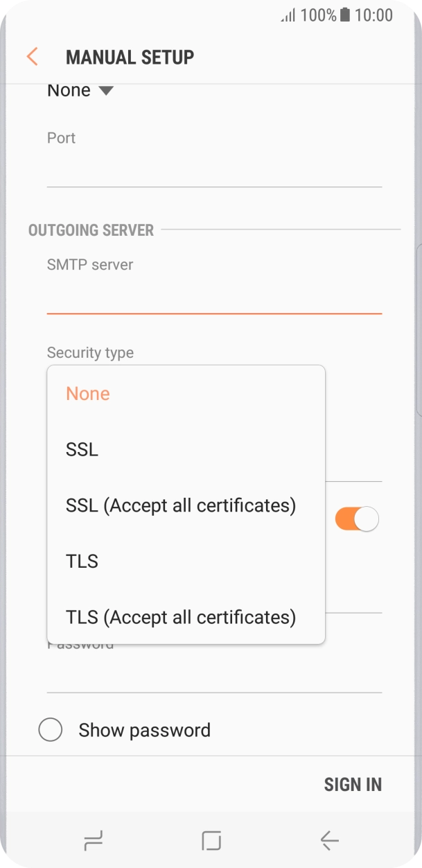Tap the clock showing 10:00

(373, 15)
